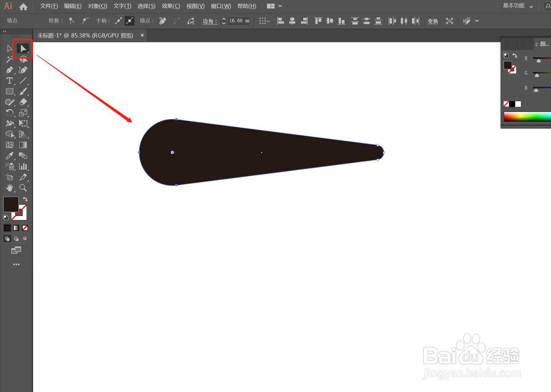
Task: Select the Hand tool
Action: click(9, 188)
